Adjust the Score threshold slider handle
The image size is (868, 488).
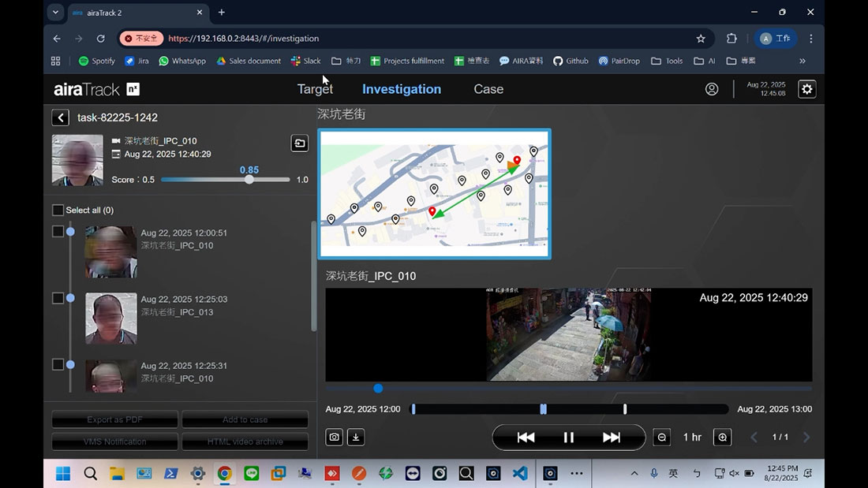click(249, 180)
